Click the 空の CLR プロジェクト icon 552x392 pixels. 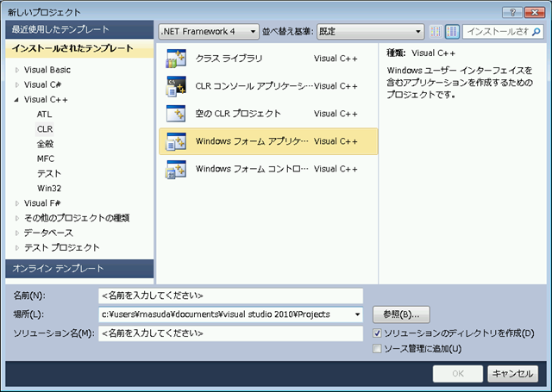click(x=176, y=114)
